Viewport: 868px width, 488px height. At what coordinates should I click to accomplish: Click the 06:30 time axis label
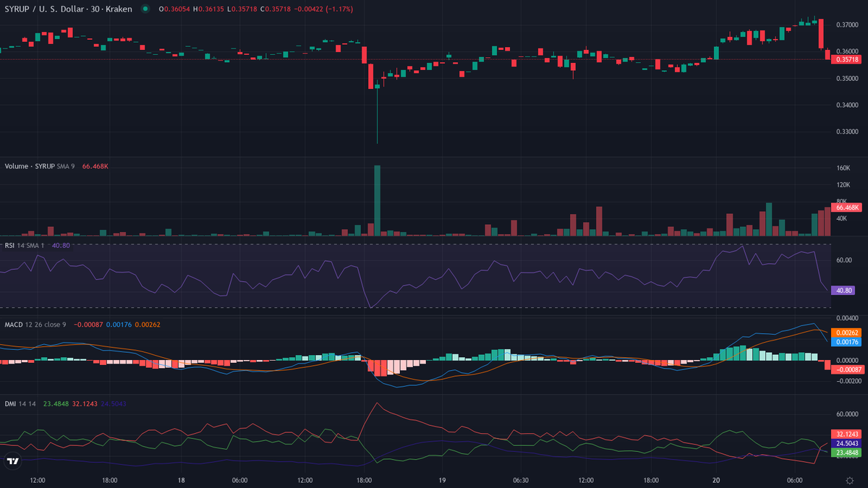point(520,480)
